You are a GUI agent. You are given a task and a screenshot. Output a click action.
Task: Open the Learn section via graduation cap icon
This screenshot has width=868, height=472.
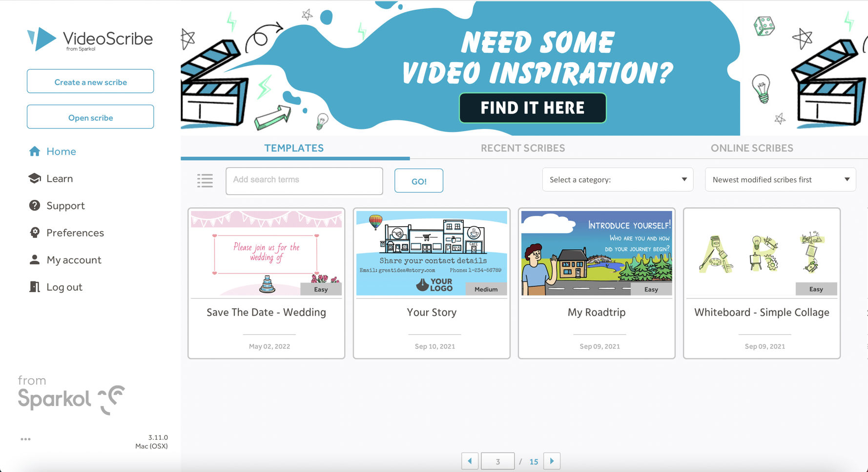pos(35,178)
